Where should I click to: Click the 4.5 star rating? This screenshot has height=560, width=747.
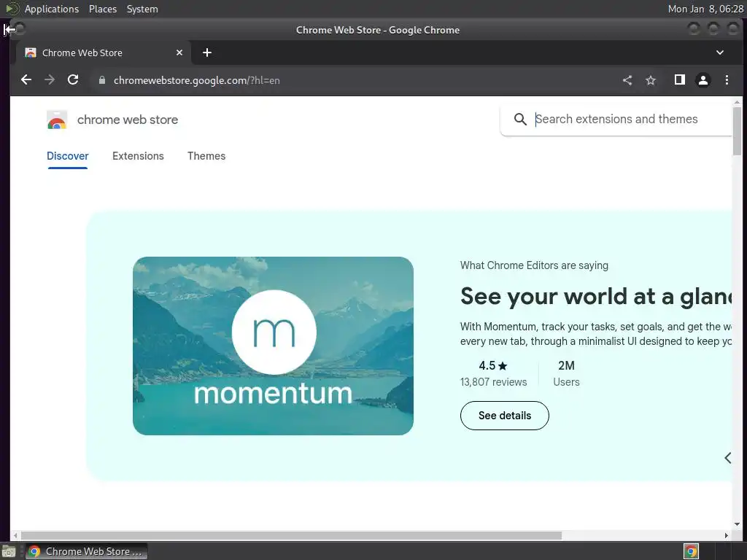pos(493,366)
